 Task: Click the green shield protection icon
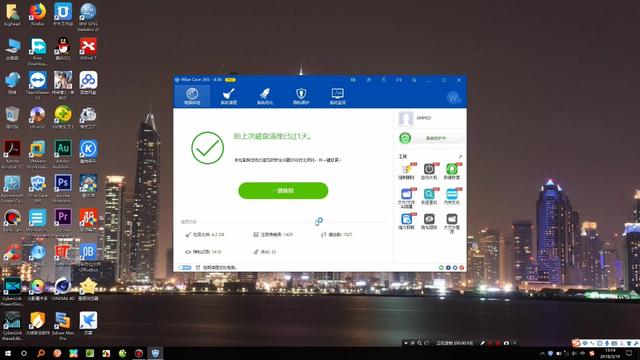405,138
